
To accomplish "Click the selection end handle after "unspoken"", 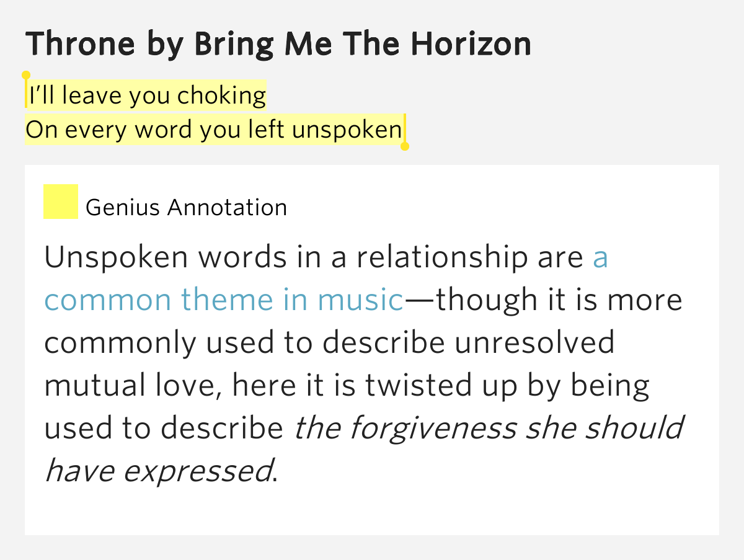I will pos(405,146).
